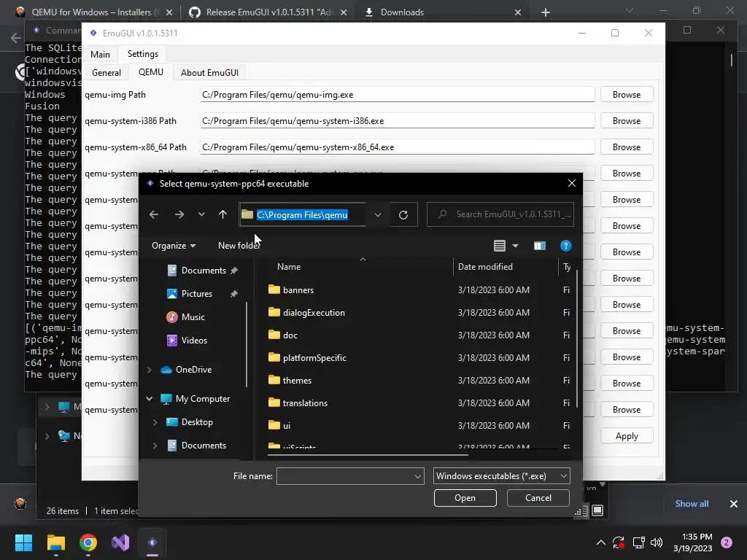The height and width of the screenshot is (560, 747).
Task: Open the General settings tab
Action: click(107, 72)
